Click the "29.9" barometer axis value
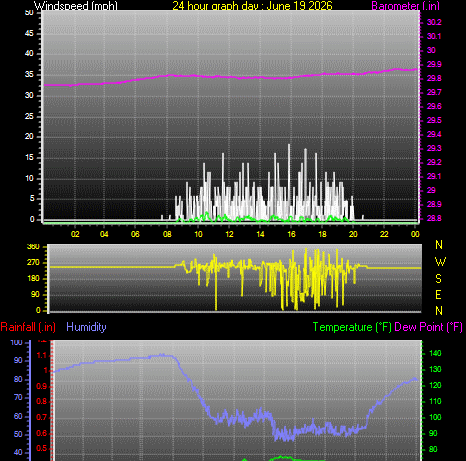Screen dimensions: 466x461 coord(434,64)
